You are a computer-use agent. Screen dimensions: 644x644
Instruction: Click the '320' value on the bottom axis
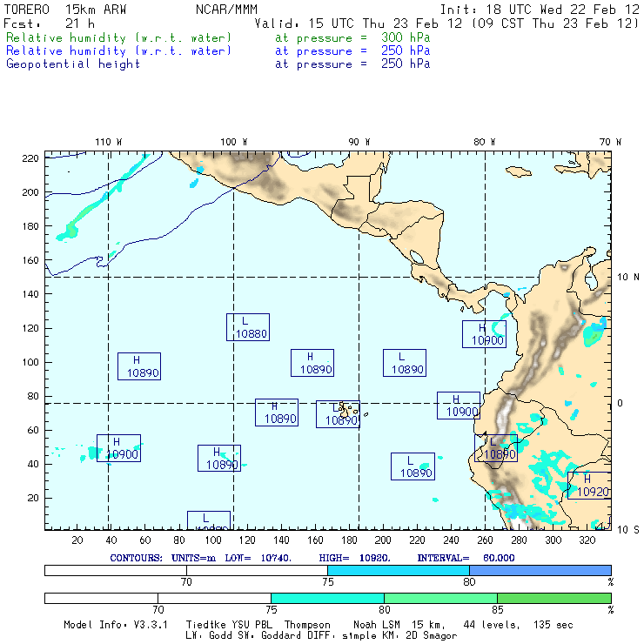[x=587, y=540]
